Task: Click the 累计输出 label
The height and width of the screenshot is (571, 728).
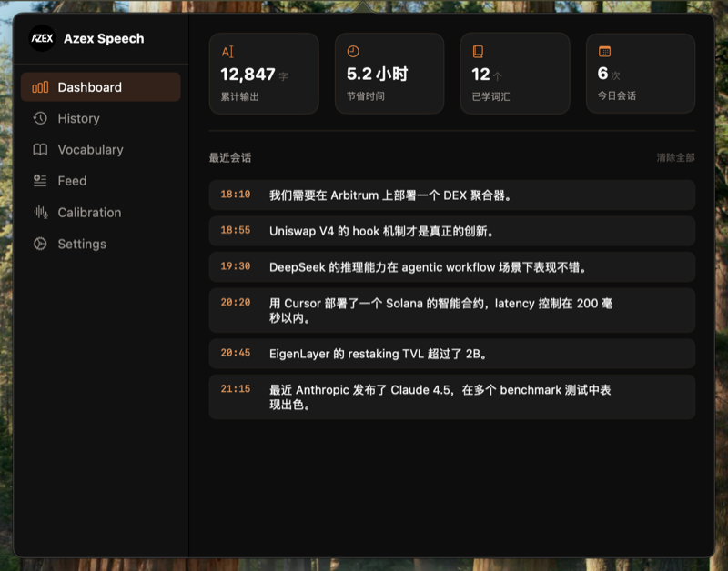Action: click(239, 96)
